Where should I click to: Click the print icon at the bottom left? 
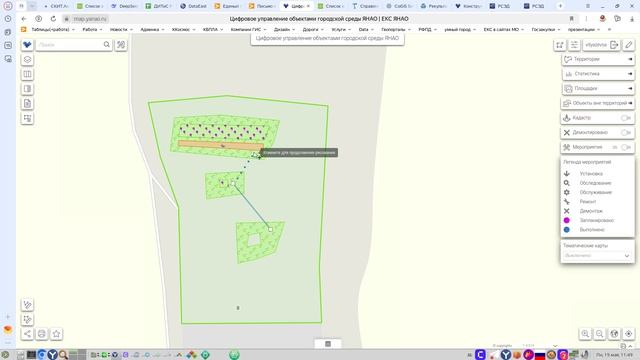pyautogui.click(x=42, y=334)
